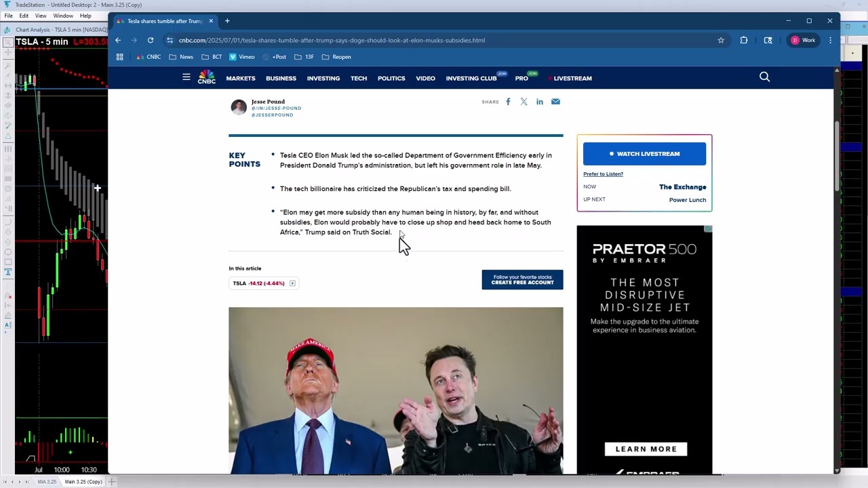Share article via Facebook icon

pos(508,102)
